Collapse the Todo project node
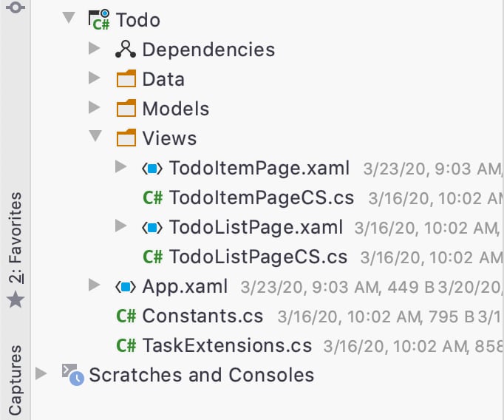The image size is (504, 420). 69,18
